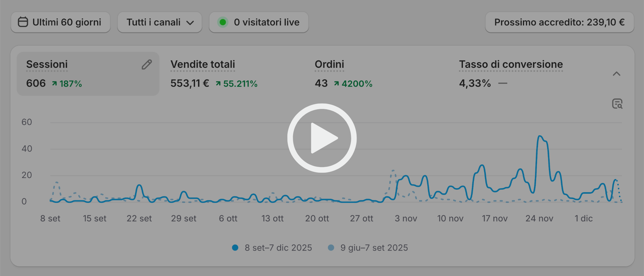644x276 pixels.
Task: Show the Tasso di conversione metric
Action: pyautogui.click(x=511, y=65)
